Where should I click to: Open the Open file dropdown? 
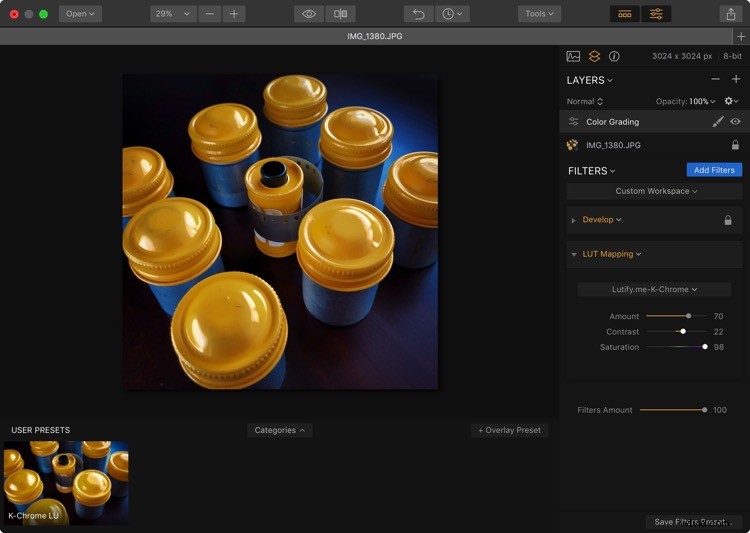point(80,14)
